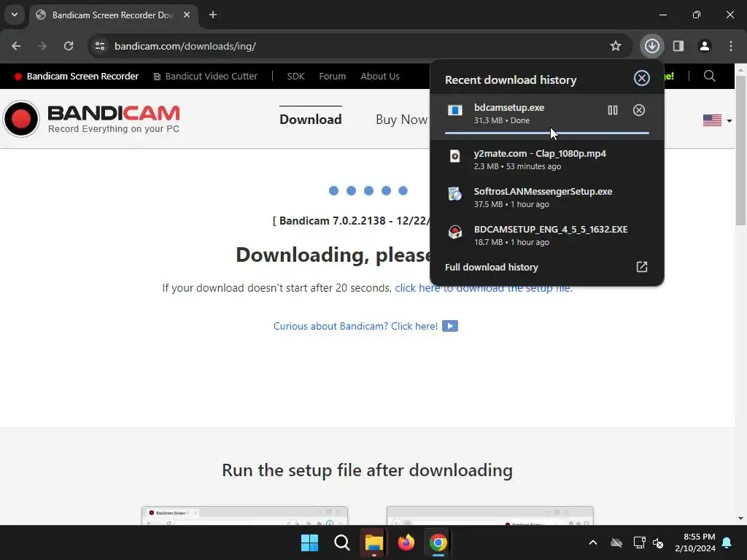Open a new browser tab
Image resolution: width=747 pixels, height=560 pixels.
click(x=213, y=15)
